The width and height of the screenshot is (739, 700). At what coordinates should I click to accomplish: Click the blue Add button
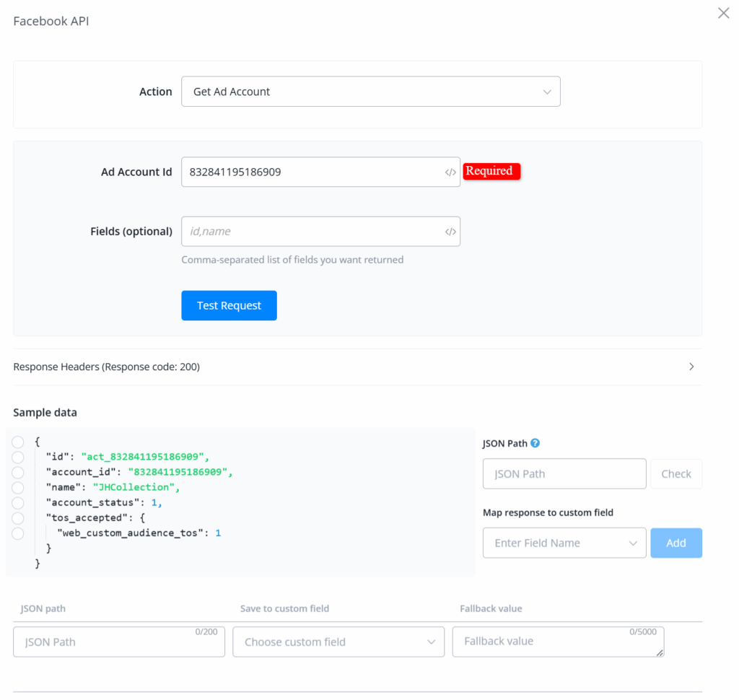(675, 543)
